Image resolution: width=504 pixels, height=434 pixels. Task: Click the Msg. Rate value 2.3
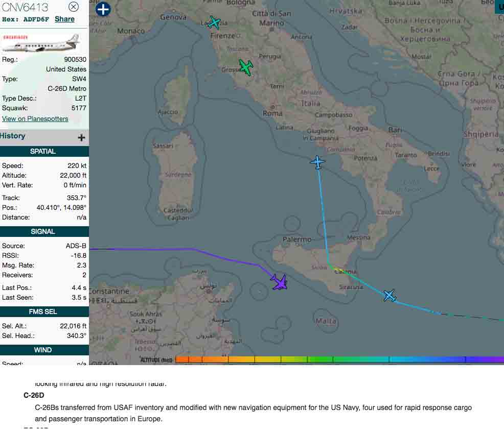click(82, 266)
